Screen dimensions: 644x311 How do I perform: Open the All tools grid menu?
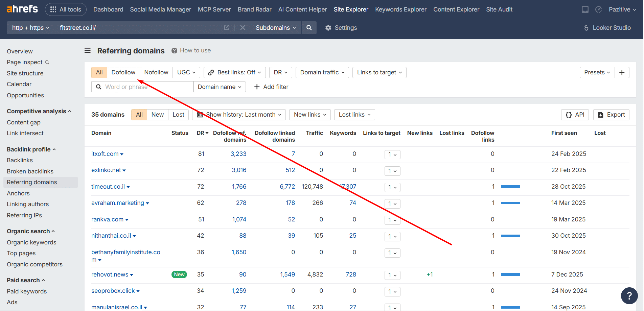click(x=66, y=9)
